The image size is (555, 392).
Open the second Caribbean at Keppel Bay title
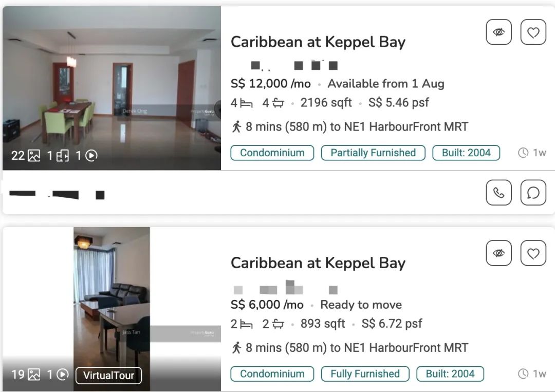318,263
